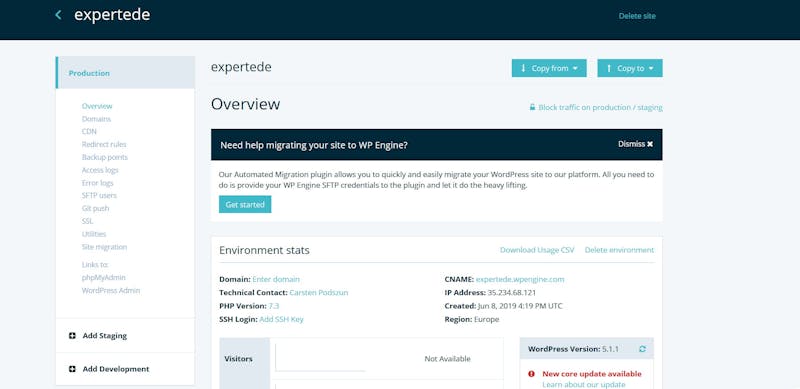Click PHP version 7.3 link
The width and height of the screenshot is (800, 389).
click(x=274, y=306)
